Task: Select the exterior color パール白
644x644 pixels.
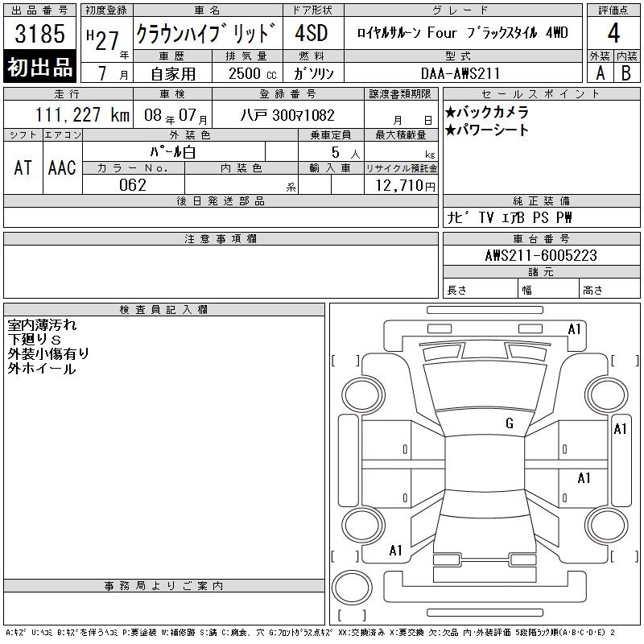Action: [173, 152]
